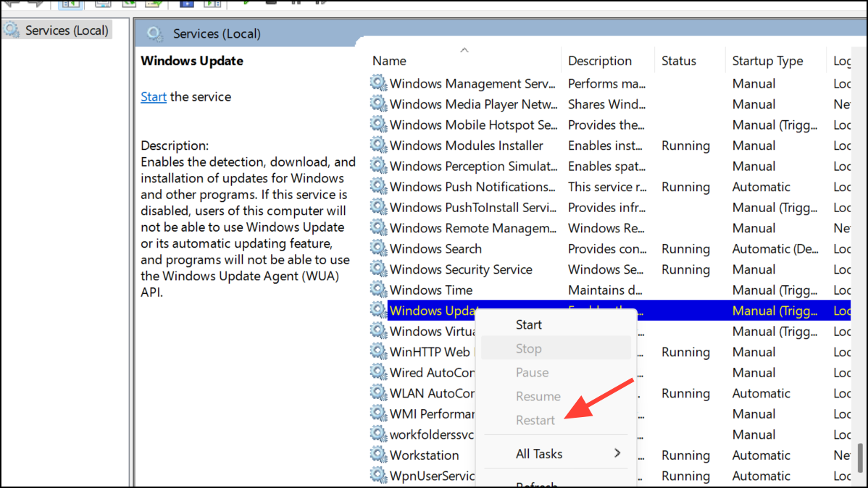Image resolution: width=868 pixels, height=488 pixels.
Task: Click gear icon beside workfolderssvc
Action: (379, 434)
